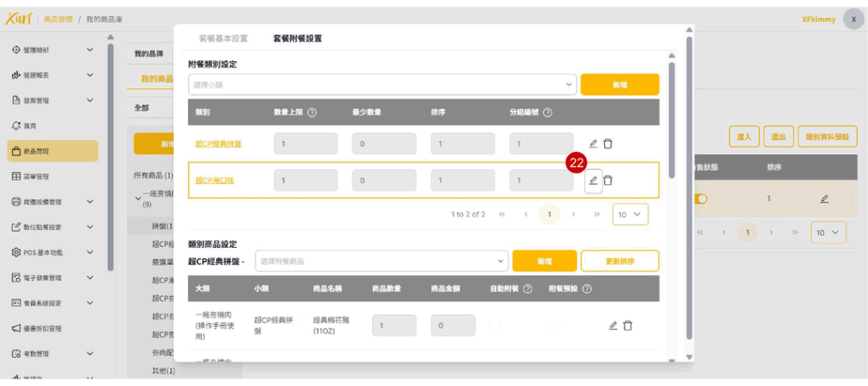Toggle 自動附餐 checkbox for 經典梅花豬
This screenshot has height=386, width=868.
click(495, 325)
